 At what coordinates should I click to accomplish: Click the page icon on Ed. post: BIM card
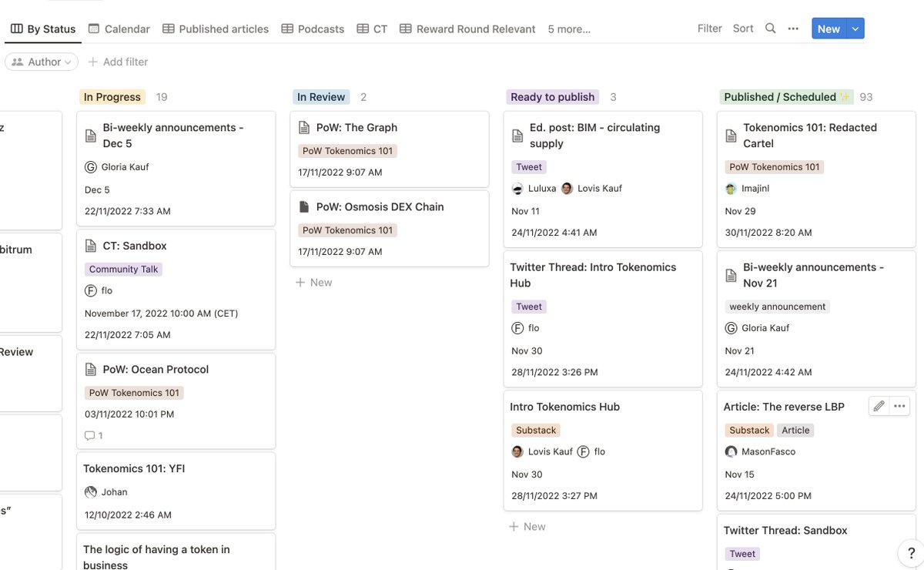(517, 136)
